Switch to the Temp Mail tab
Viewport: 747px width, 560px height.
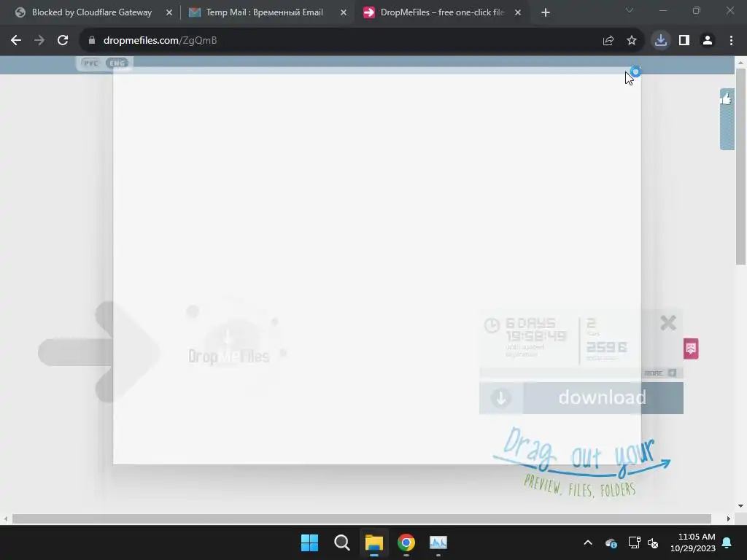[264, 12]
